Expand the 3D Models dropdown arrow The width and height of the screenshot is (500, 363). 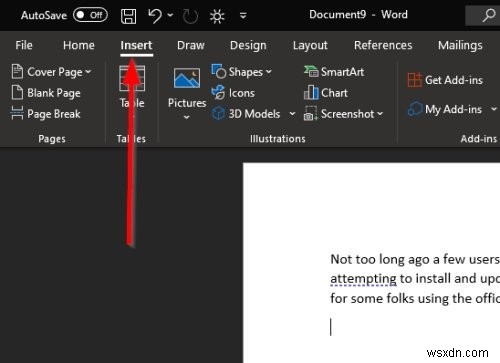click(x=292, y=114)
